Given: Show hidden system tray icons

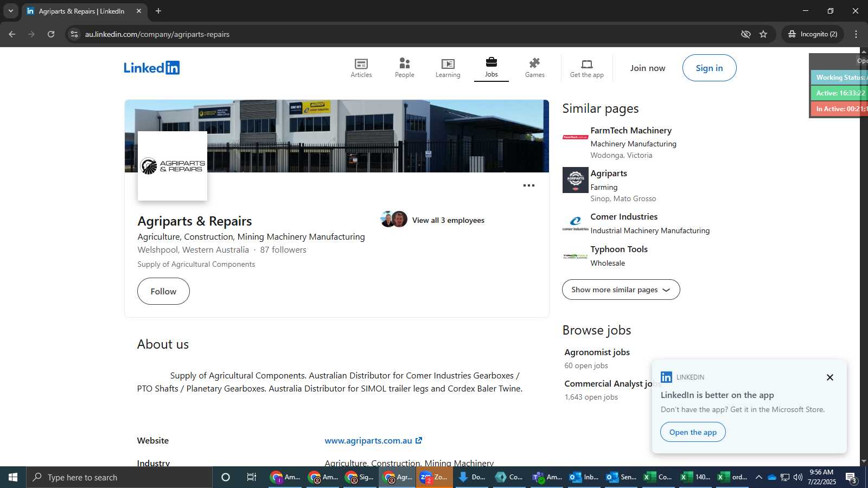Looking at the screenshot, I should pos(759,477).
